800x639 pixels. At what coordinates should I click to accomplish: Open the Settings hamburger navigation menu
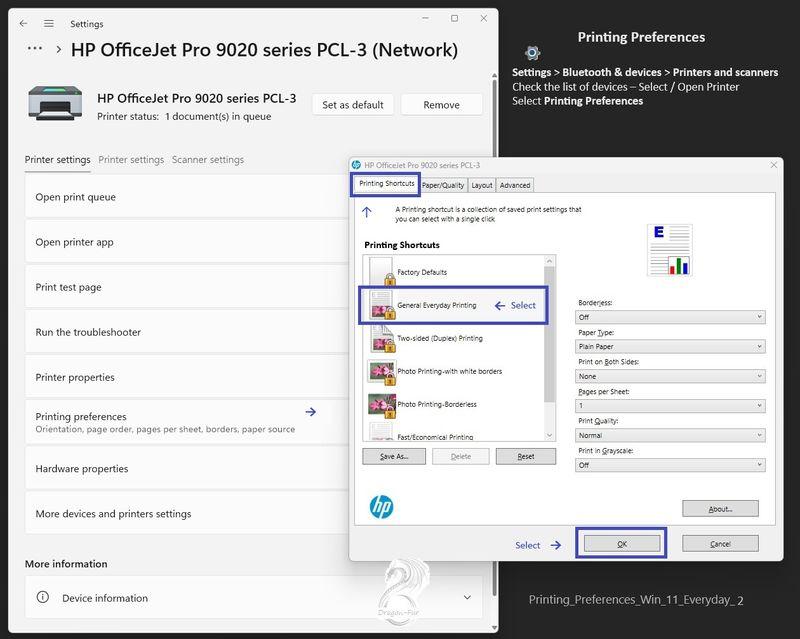point(48,23)
